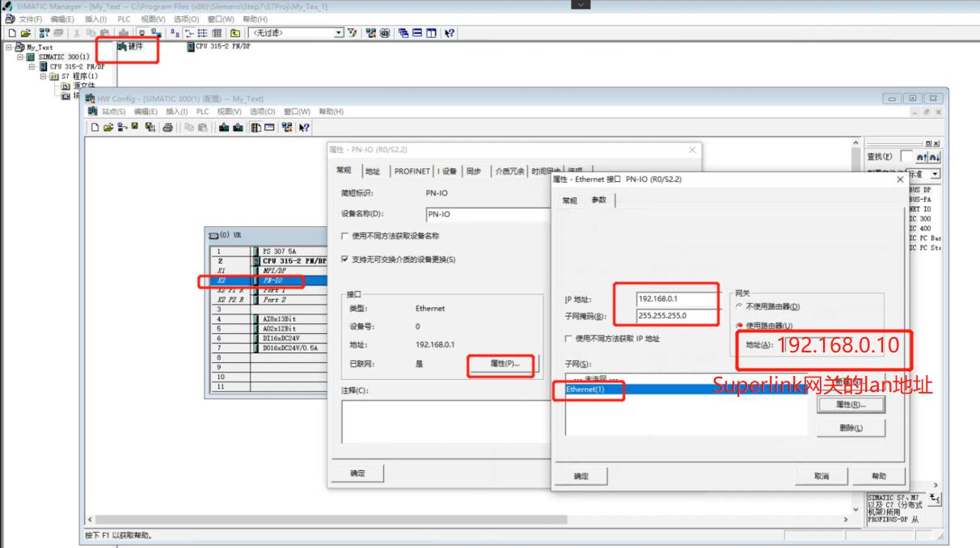Screen dimensions: 980x548
Task: Click New icon in HW Config toolbar
Action: pyautogui.click(x=95, y=127)
